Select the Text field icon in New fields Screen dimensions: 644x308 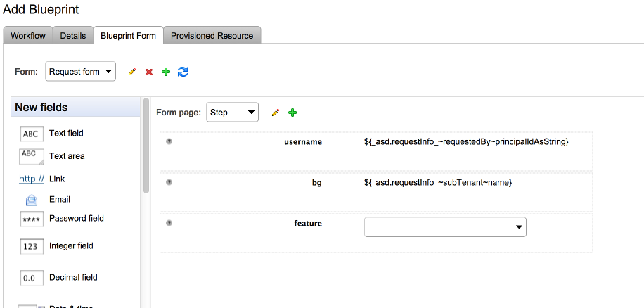[32, 134]
